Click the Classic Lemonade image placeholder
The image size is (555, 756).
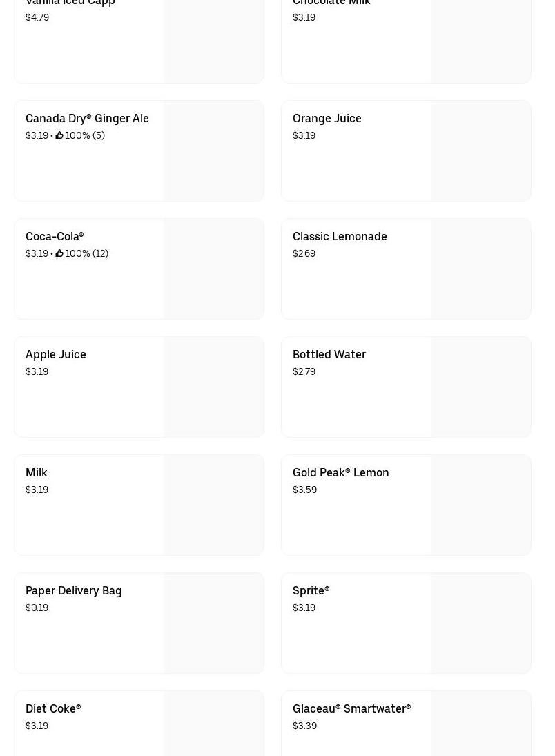480,269
